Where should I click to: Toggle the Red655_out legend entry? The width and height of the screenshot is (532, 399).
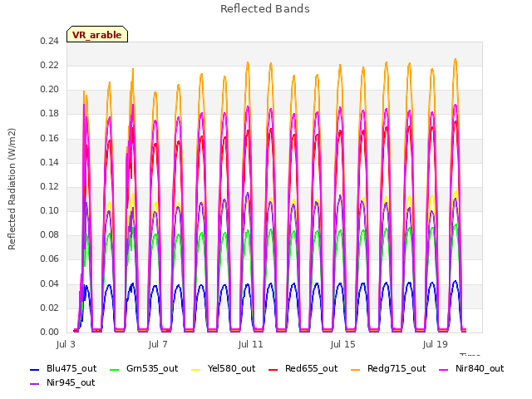(x=303, y=368)
